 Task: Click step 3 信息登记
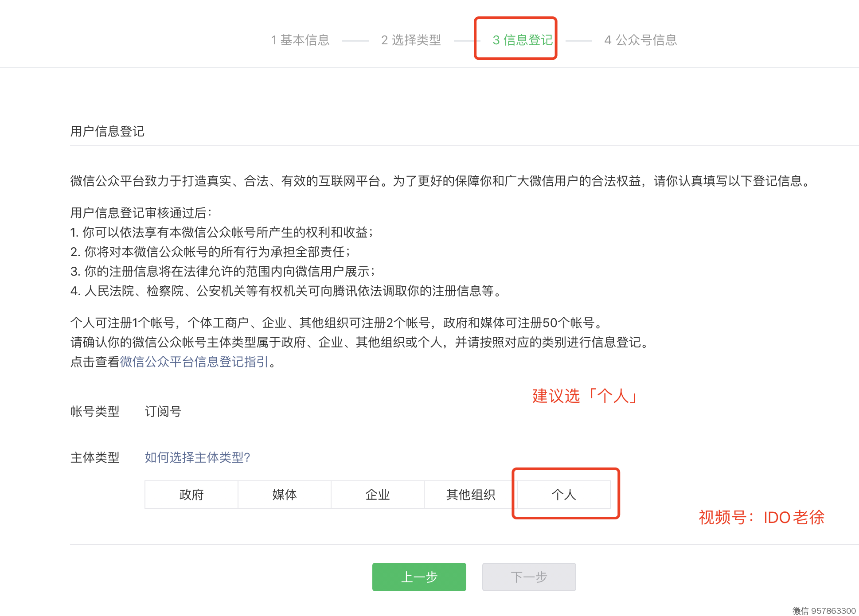[x=523, y=40]
